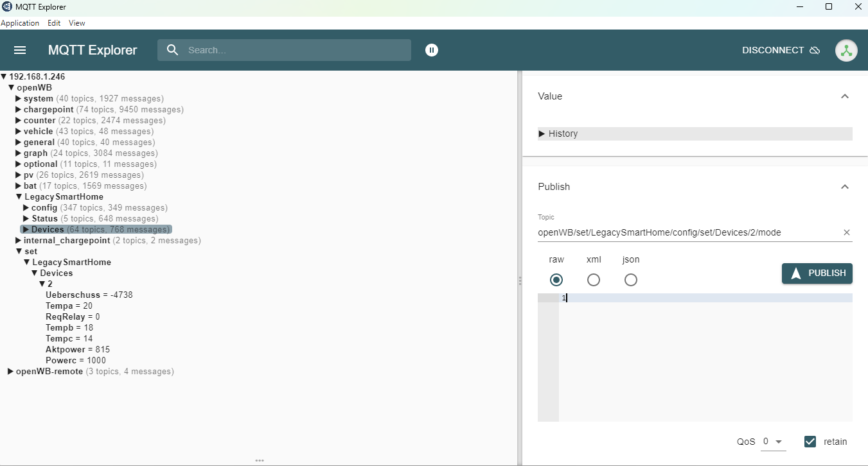Click the bottom panel drag handle dots
Viewport: 868px width, 466px height.
click(260, 460)
